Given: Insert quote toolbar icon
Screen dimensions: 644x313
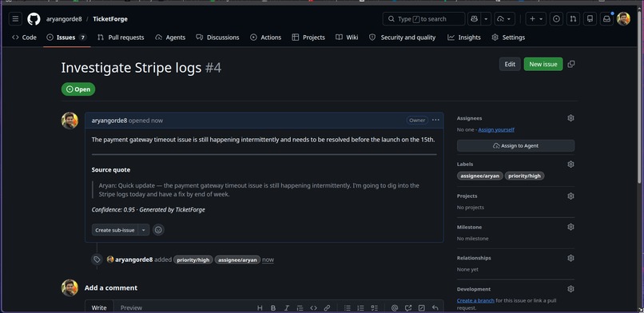Looking at the screenshot, I should [x=300, y=308].
